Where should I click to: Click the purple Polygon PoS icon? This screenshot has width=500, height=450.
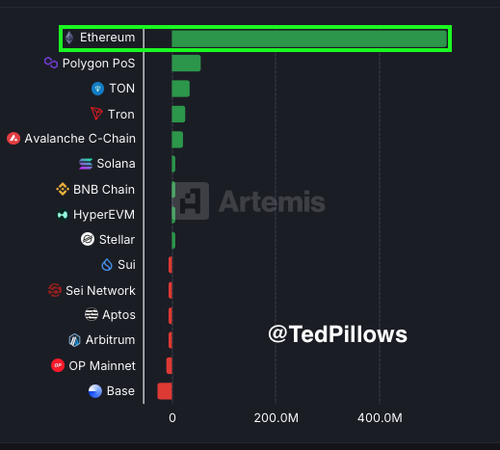point(51,63)
